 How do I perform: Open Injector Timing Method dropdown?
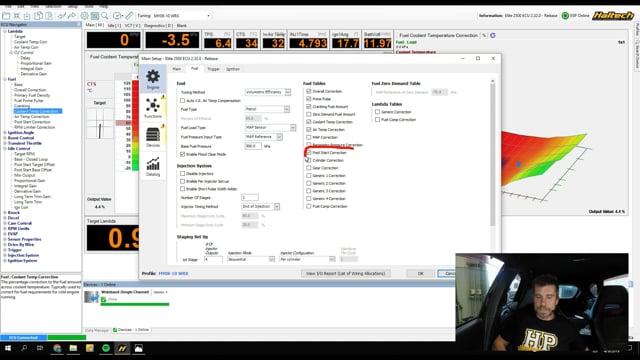(277, 207)
